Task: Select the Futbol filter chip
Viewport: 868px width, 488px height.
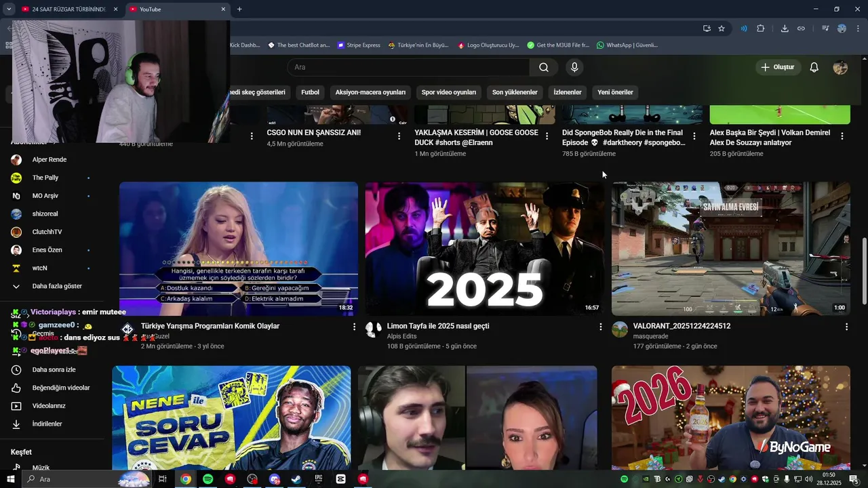Action: 310,92
